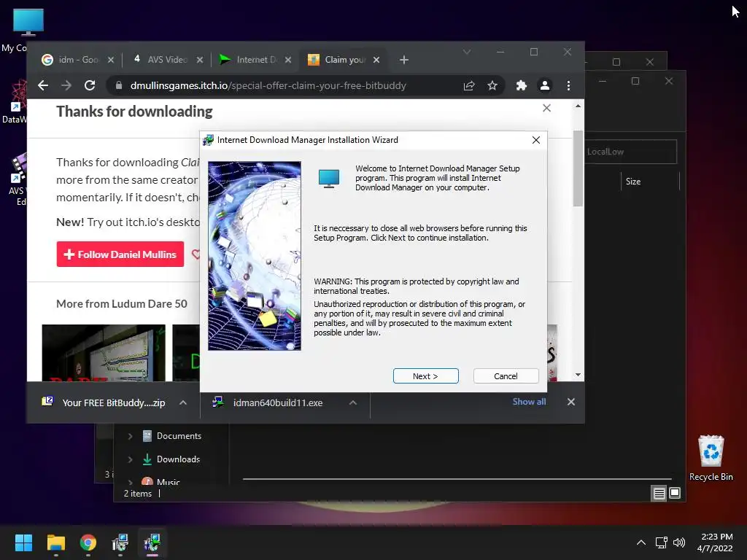Expand options for idman640build11.exe download
Image resolution: width=747 pixels, height=560 pixels.
pos(352,402)
